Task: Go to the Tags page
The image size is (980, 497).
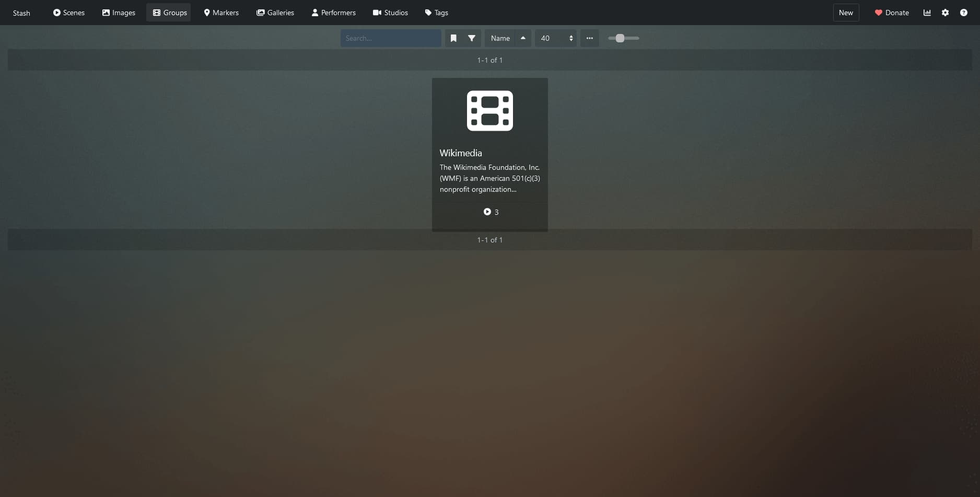Action: tap(436, 13)
